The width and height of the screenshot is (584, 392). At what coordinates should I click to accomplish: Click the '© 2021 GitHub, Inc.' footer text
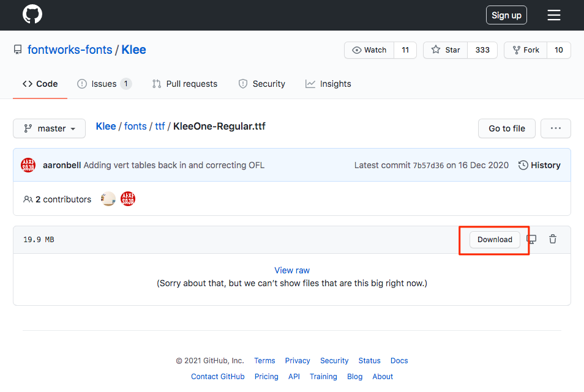pyautogui.click(x=210, y=361)
